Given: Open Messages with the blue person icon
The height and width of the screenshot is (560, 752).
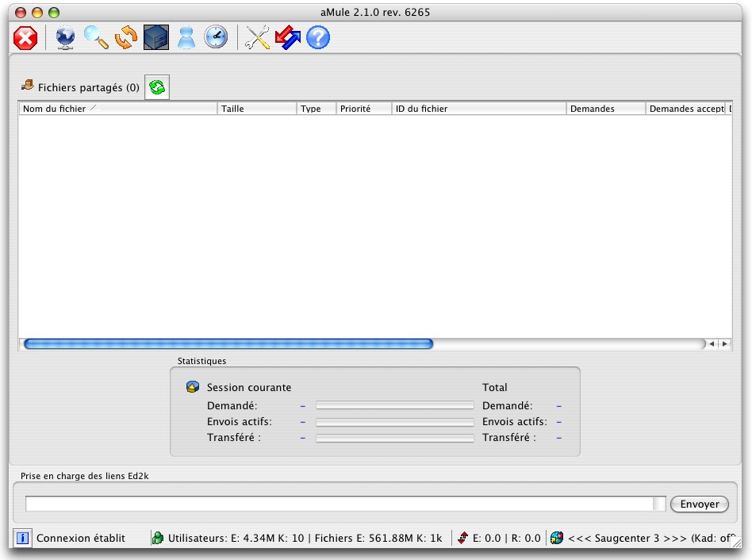Looking at the screenshot, I should click(186, 38).
